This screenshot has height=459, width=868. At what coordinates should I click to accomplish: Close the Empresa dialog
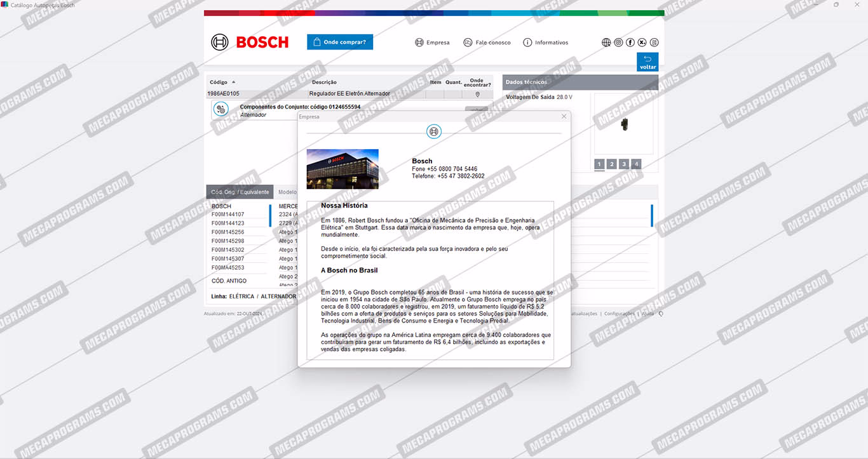(x=564, y=117)
